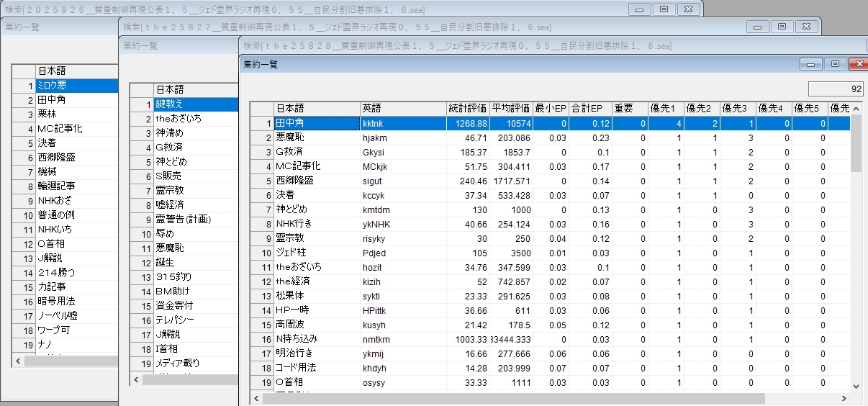
Task: Click the count field showing 92
Action: (x=836, y=89)
